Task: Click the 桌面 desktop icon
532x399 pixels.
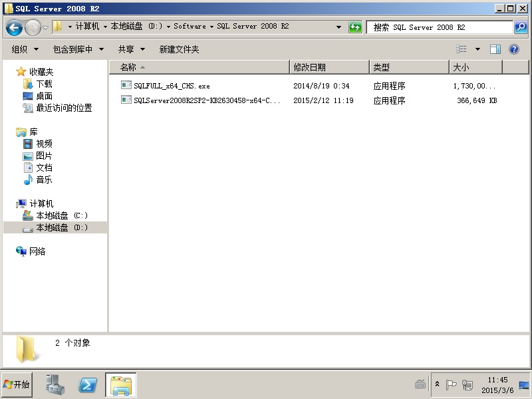Action: tap(28, 96)
